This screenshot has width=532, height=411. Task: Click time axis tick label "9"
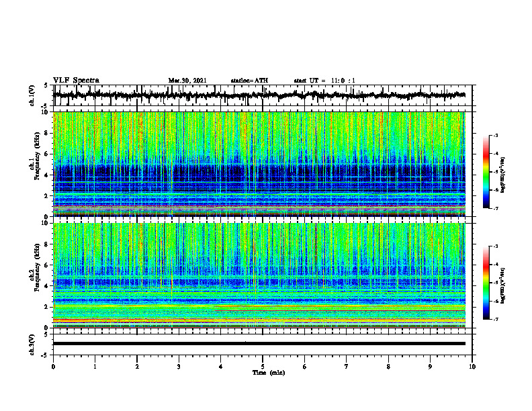(x=430, y=367)
